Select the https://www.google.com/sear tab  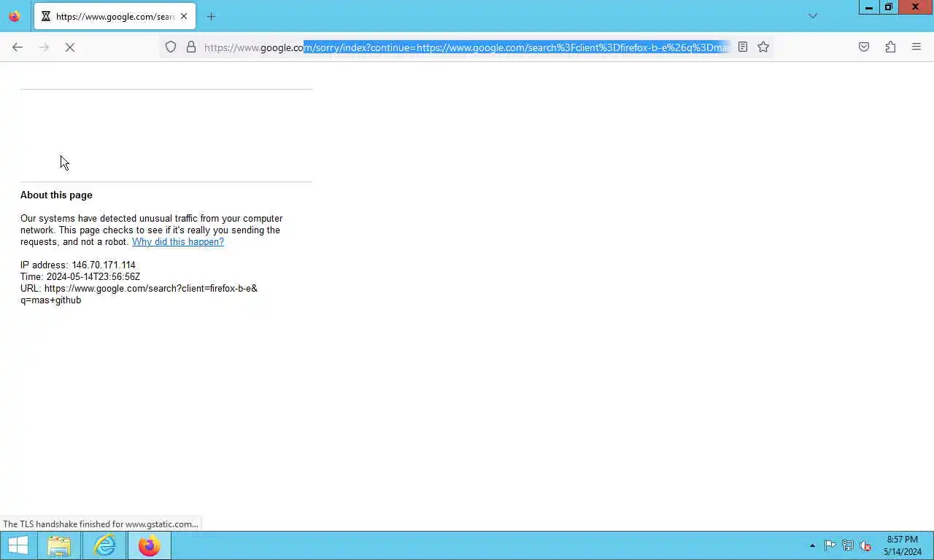(115, 16)
